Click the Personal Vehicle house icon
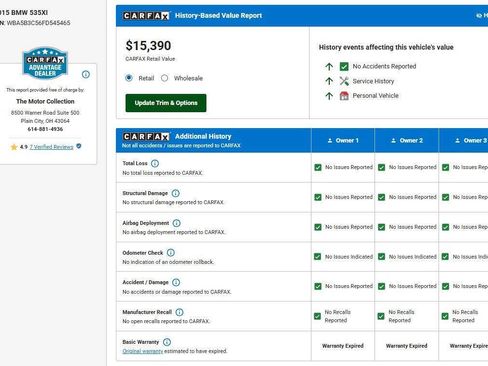 [x=344, y=96]
